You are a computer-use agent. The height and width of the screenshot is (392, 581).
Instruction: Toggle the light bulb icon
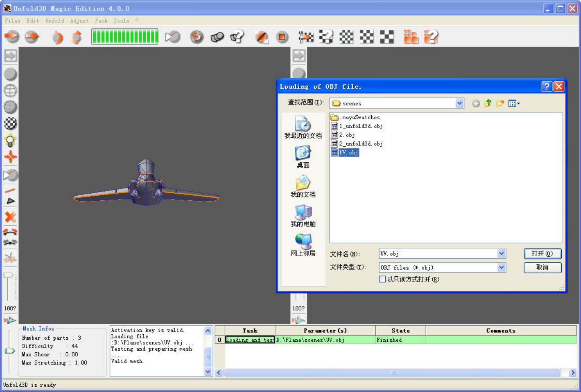tap(10, 141)
